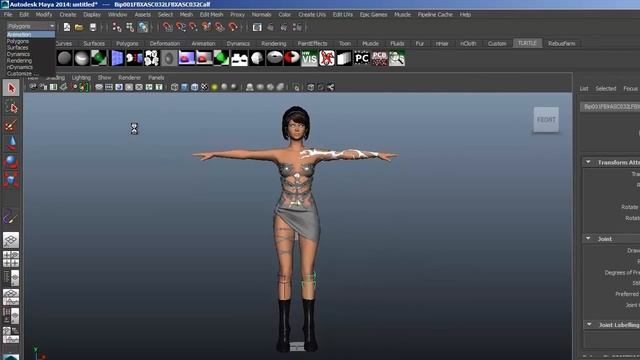Switch to the Deformation shelf tab
640x360 pixels.
[164, 44]
